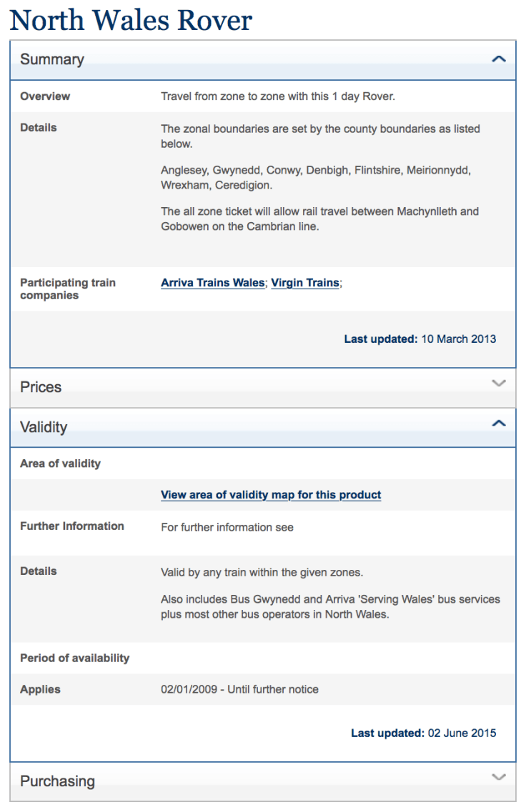Image resolution: width=526 pixels, height=812 pixels.
Task: Click the Last updated 10 March 2013 text
Action: [x=420, y=339]
